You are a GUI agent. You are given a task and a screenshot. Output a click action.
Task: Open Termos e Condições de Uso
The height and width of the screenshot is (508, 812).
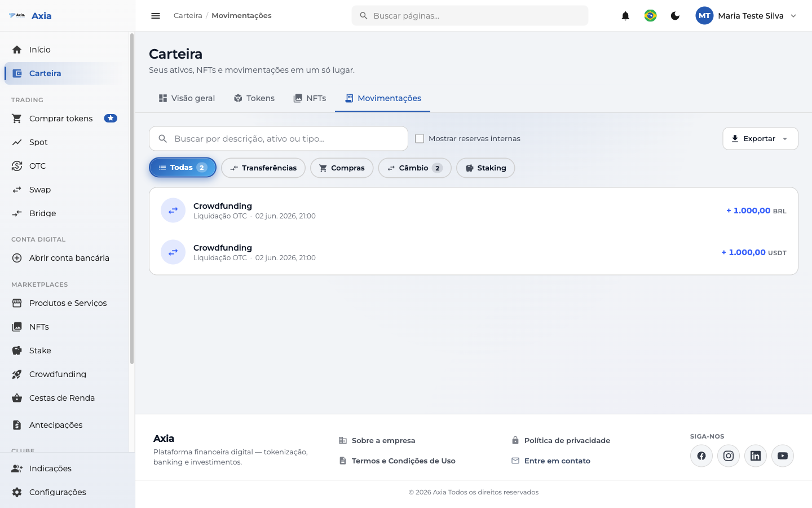pos(397,461)
